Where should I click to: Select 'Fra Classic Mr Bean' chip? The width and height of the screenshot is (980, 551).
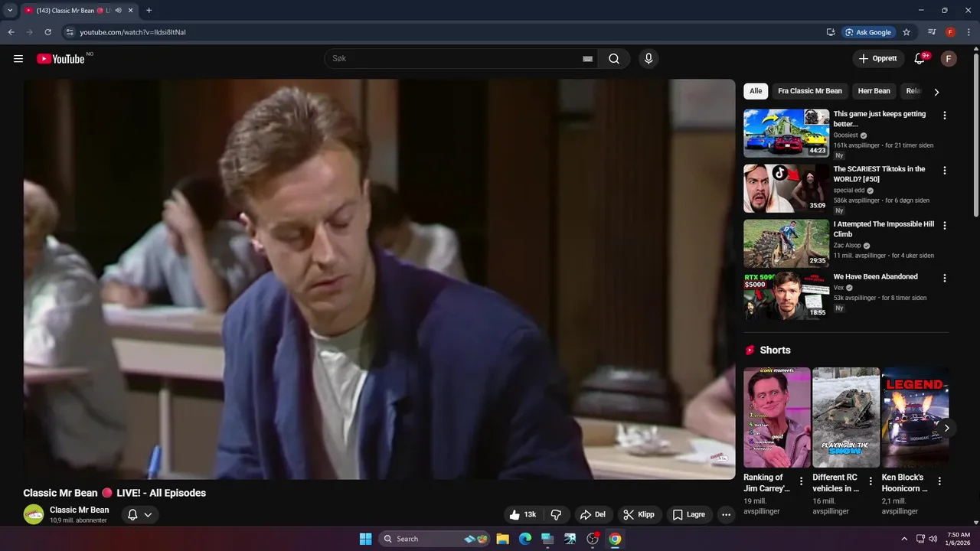[x=810, y=91]
